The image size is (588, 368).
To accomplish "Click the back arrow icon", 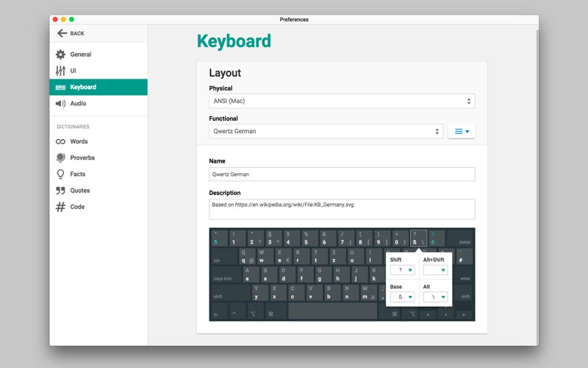I will (x=62, y=33).
